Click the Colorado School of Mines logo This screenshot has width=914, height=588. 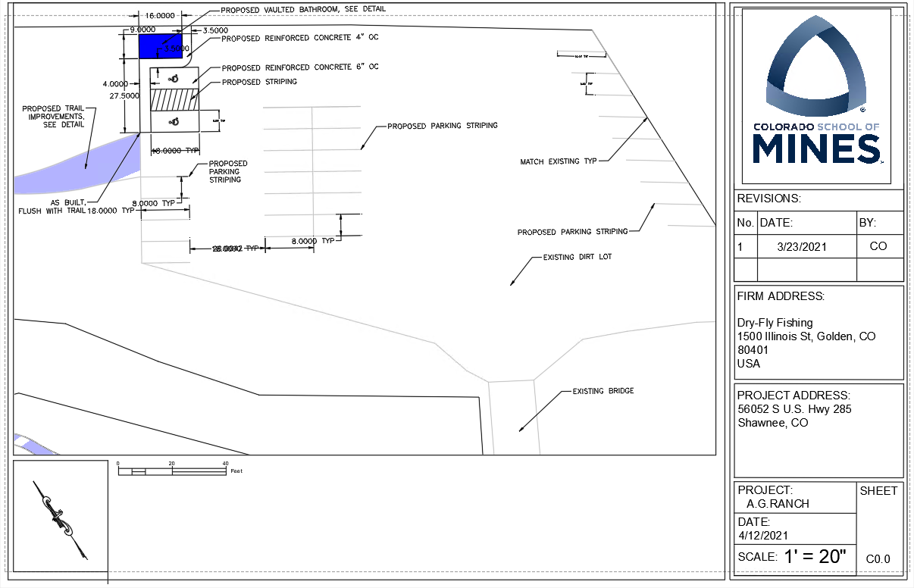[x=817, y=96]
